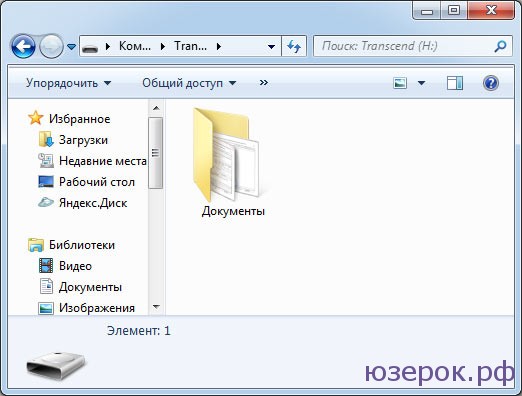The image size is (522, 396).
Task: Expand arrow between Ком... and Tran...
Action: [x=163, y=46]
